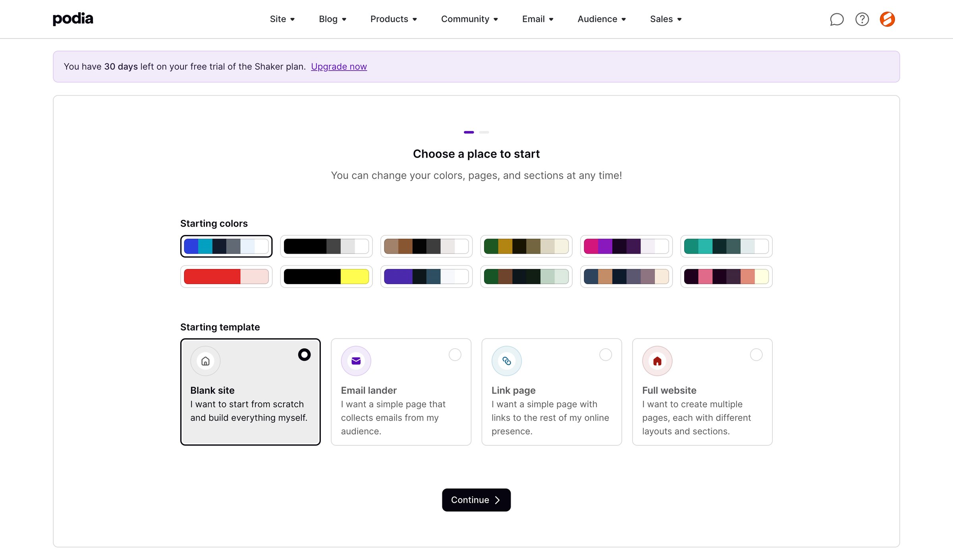Choose the black and gray color palette
The width and height of the screenshot is (953, 560).
pyautogui.click(x=326, y=246)
